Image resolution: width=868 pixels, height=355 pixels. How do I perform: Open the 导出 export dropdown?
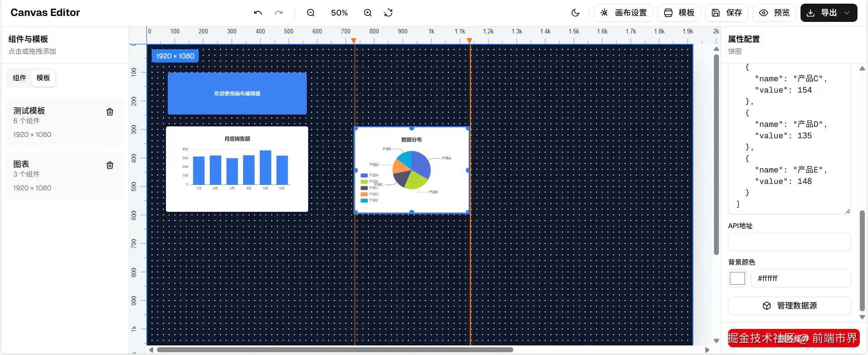828,13
